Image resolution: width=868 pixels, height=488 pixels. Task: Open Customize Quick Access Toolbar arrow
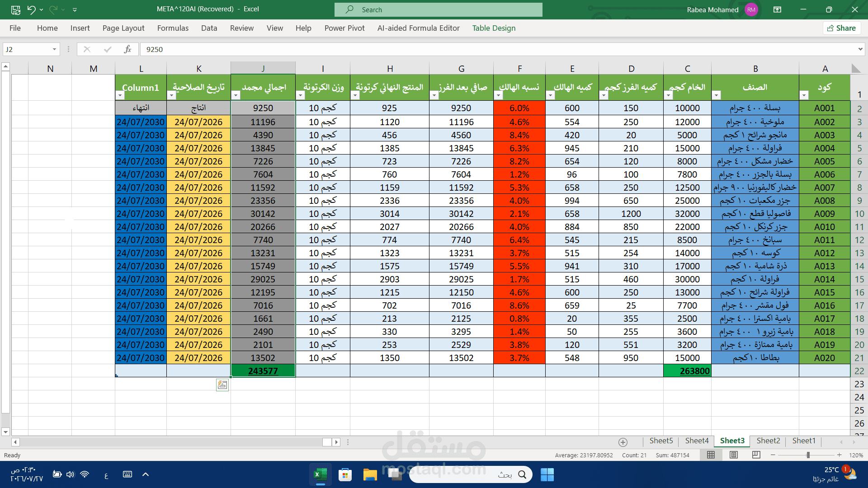coord(75,9)
